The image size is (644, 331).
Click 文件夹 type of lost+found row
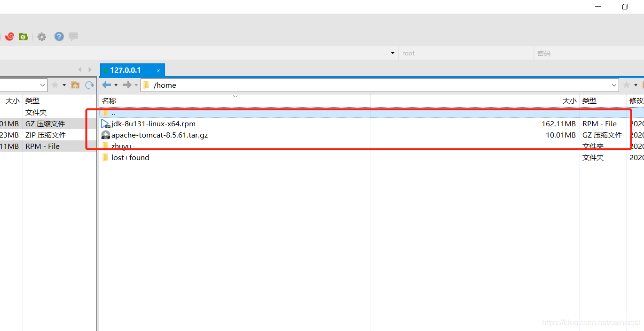593,157
